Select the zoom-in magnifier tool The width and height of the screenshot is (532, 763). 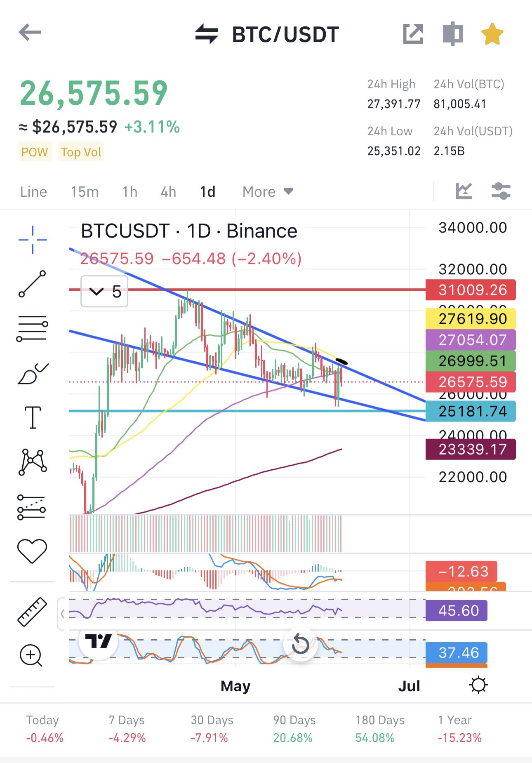31,656
